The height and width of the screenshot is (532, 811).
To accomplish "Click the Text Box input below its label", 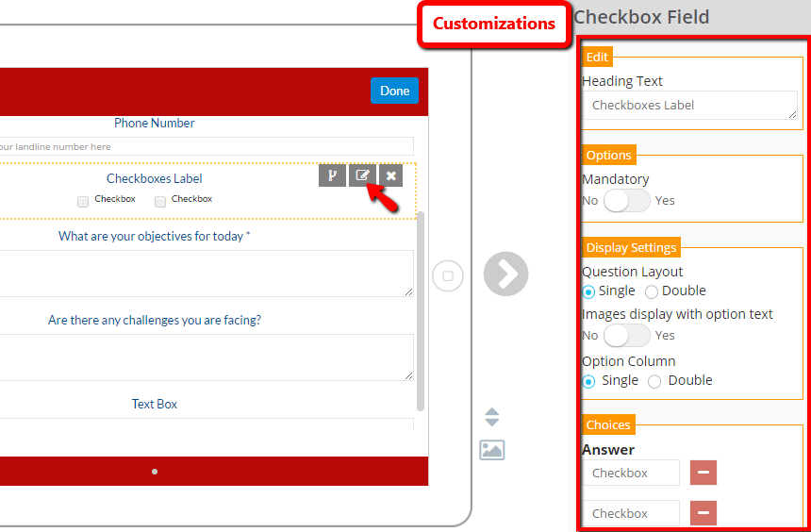I will pos(207,424).
